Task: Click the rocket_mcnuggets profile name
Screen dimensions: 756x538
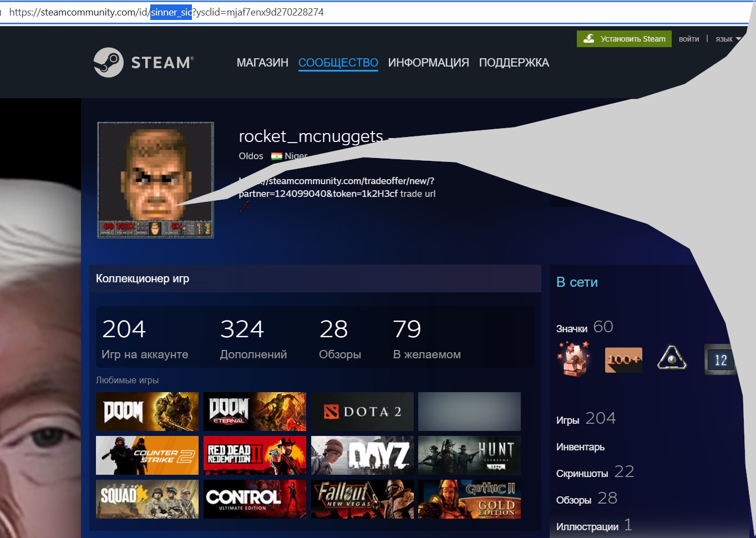Action: 311,136
